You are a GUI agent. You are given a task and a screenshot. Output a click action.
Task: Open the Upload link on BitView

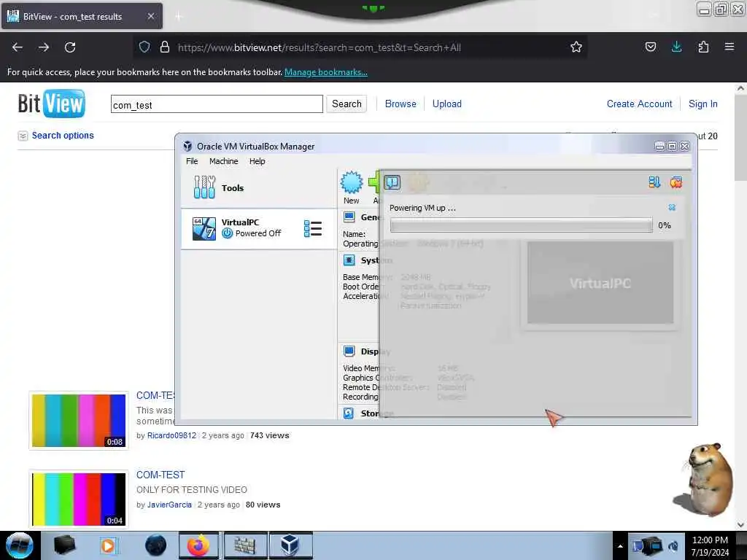pyautogui.click(x=447, y=104)
